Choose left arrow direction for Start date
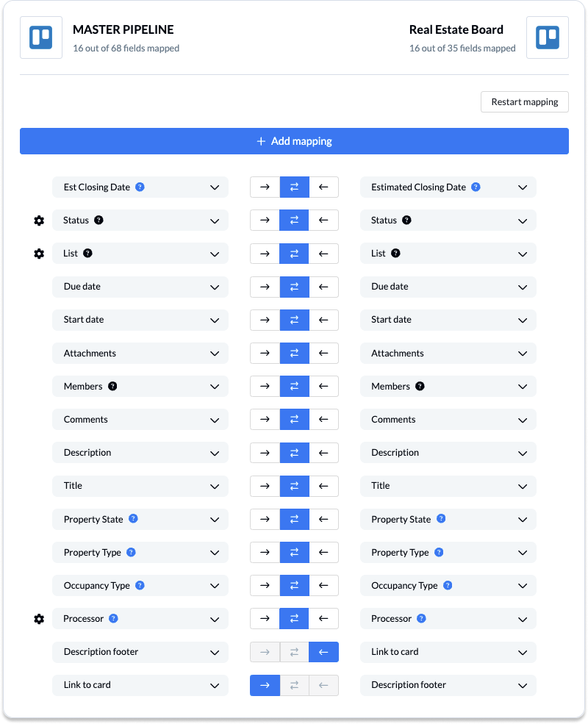 coord(323,320)
